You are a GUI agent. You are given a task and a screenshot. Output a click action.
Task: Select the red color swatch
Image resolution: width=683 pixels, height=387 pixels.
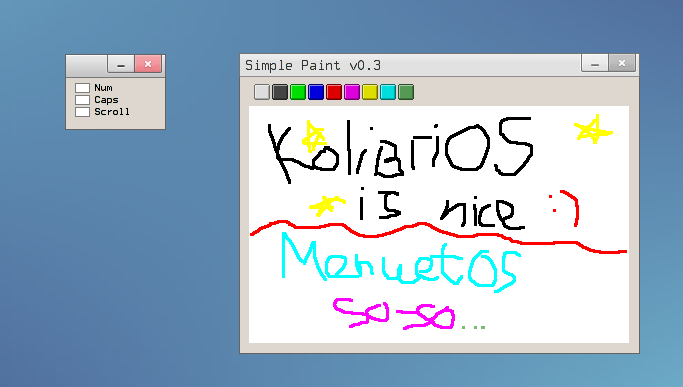334,92
